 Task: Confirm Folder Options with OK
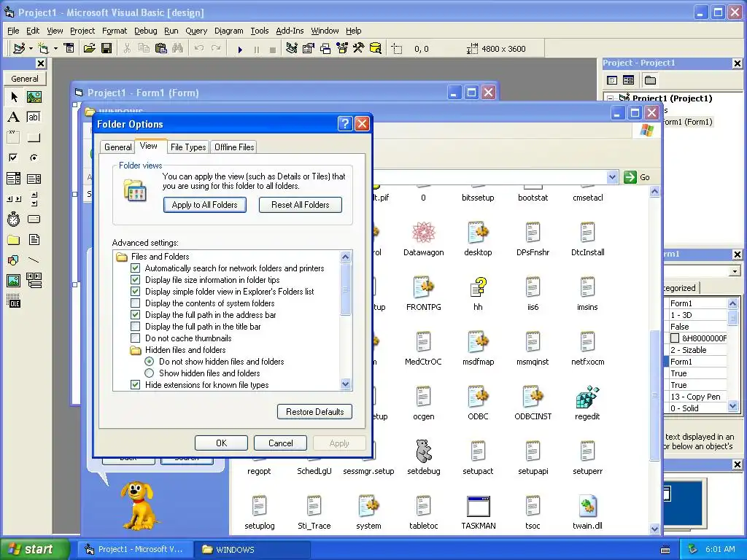coord(221,443)
